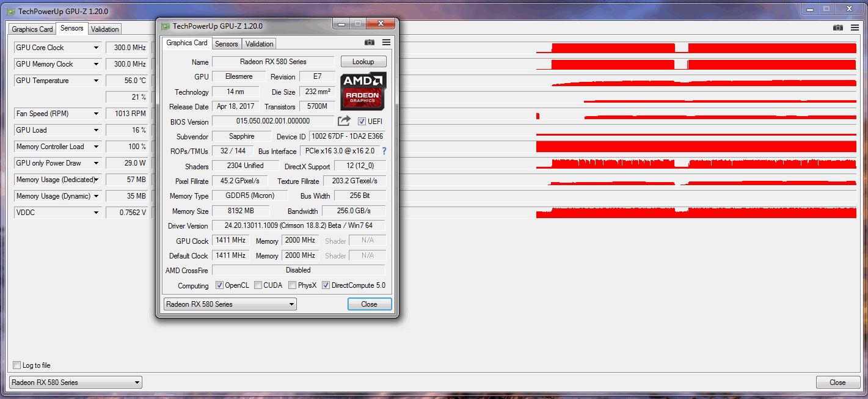Click the Release Date Apr 18, 2017 field

(x=236, y=106)
